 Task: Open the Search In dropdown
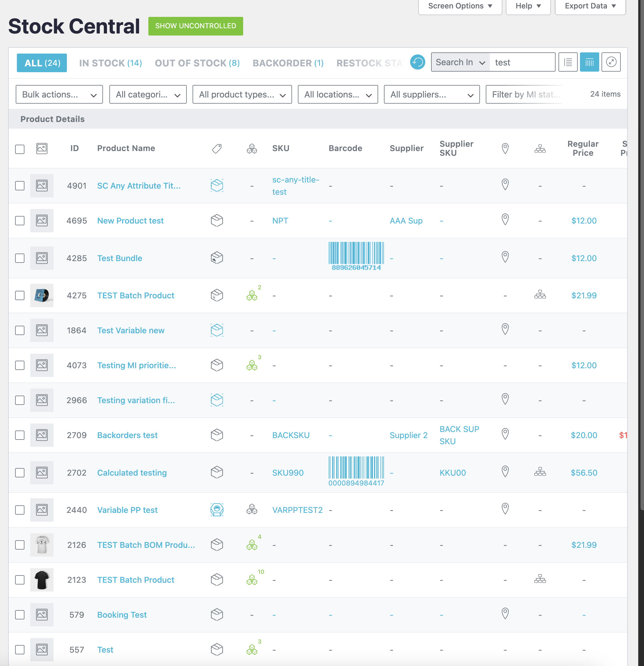pos(460,62)
